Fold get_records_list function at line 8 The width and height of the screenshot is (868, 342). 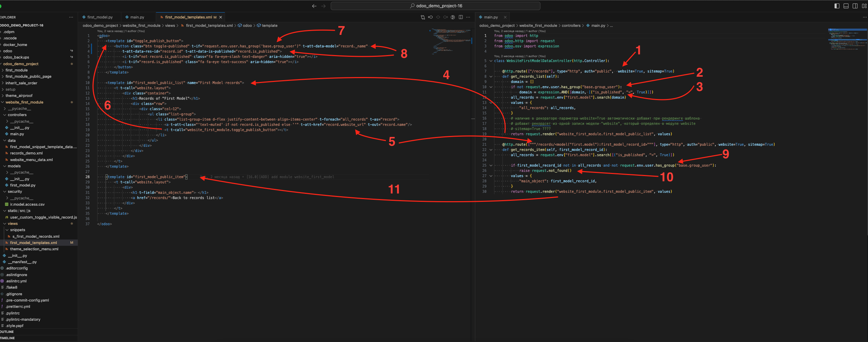coord(491,76)
